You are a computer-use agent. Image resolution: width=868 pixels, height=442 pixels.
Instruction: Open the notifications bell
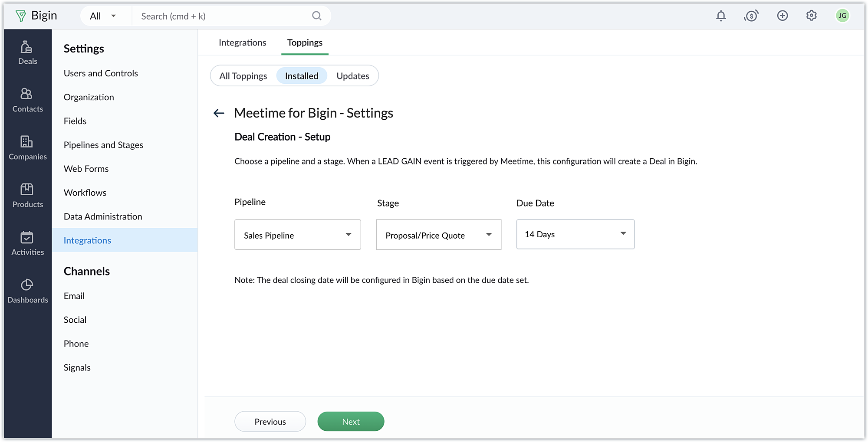[721, 16]
